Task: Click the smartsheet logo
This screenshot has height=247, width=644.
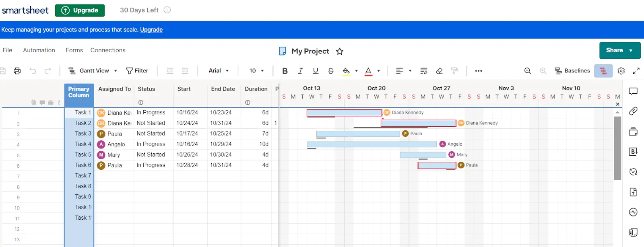Action: pos(25,10)
